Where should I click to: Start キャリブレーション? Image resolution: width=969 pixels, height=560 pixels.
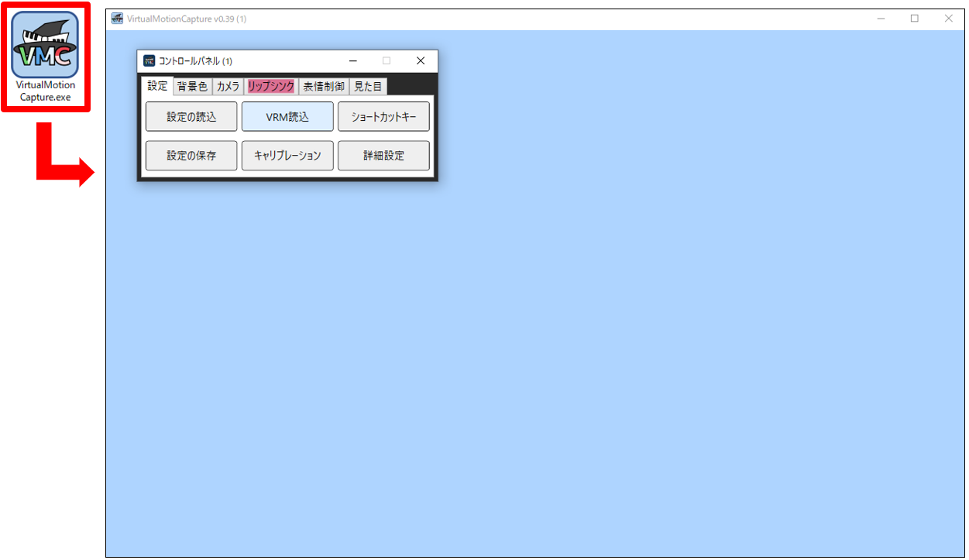click(x=287, y=156)
